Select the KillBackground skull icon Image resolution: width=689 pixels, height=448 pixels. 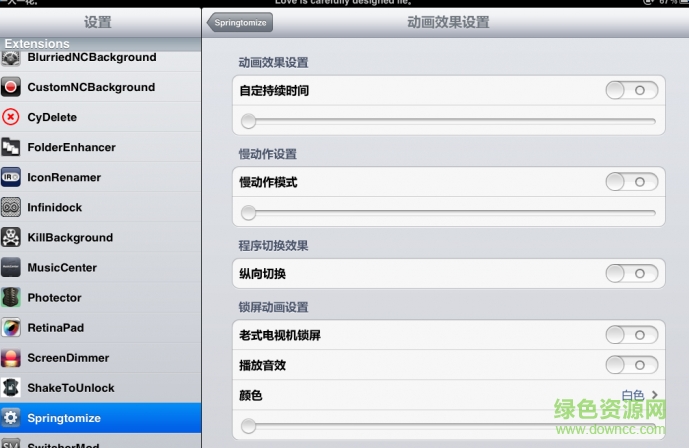point(11,237)
